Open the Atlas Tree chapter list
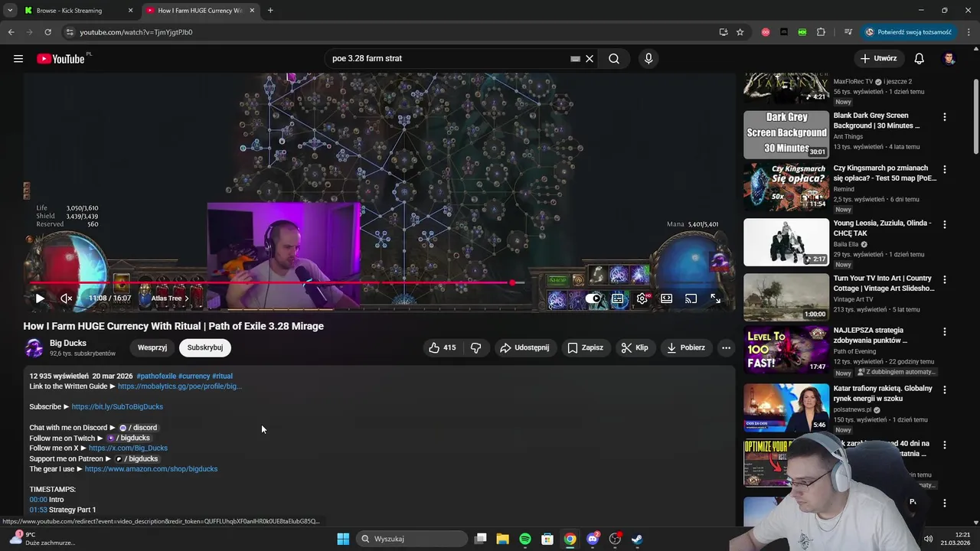Screen dimensions: 980x551 (x=170, y=298)
